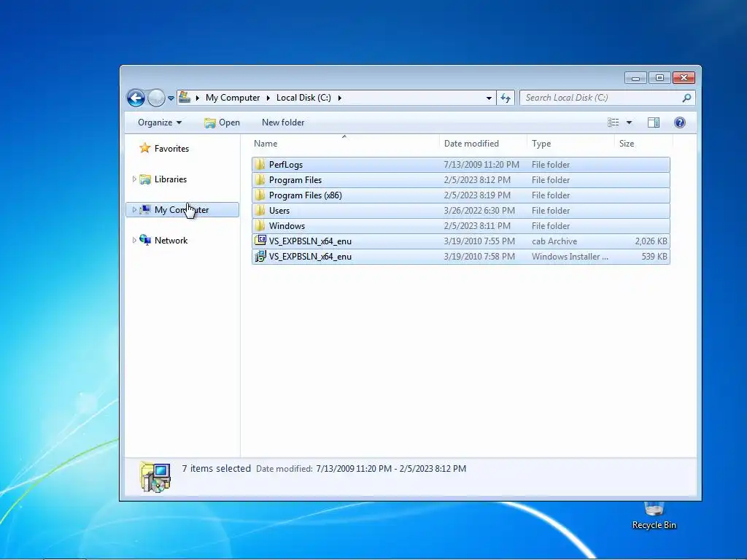Click the Libraries icon in the sidebar
Image resolution: width=747 pixels, height=560 pixels.
click(145, 179)
